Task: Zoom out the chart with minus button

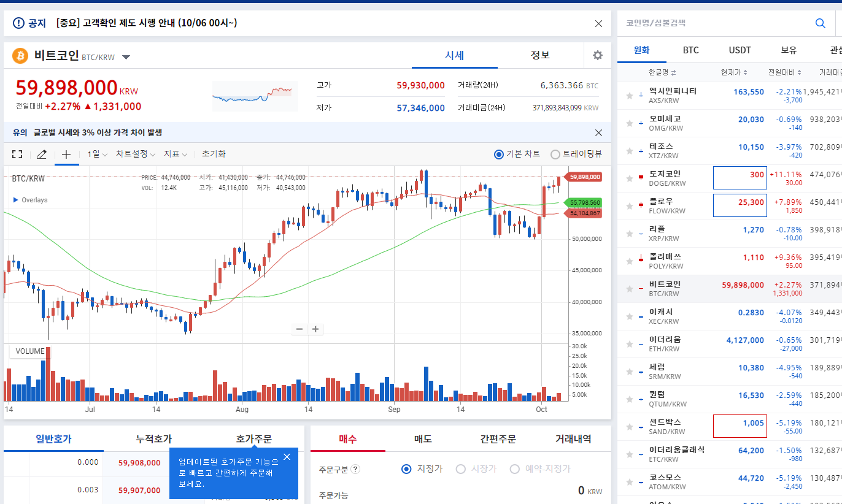Action: click(x=299, y=329)
